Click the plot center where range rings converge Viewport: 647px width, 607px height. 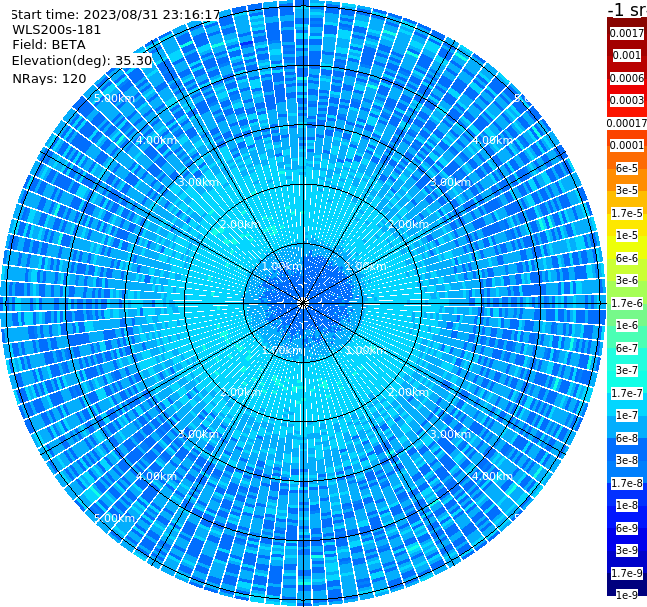click(303, 303)
